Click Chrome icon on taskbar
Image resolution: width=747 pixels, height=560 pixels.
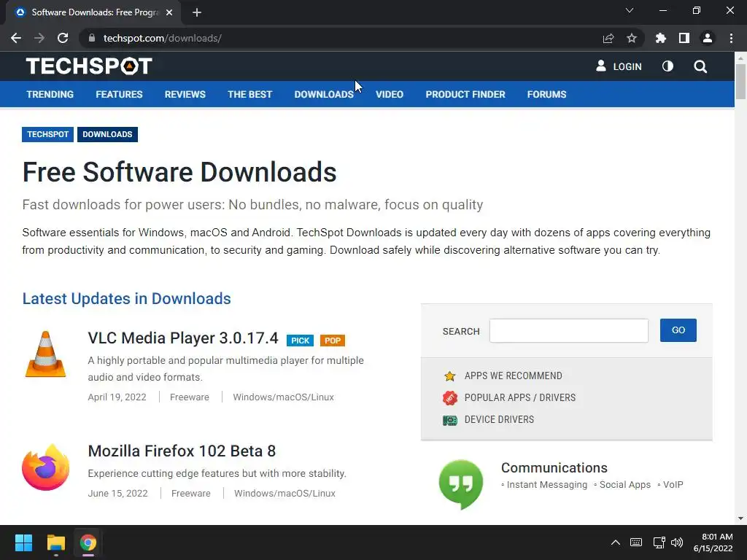(88, 542)
